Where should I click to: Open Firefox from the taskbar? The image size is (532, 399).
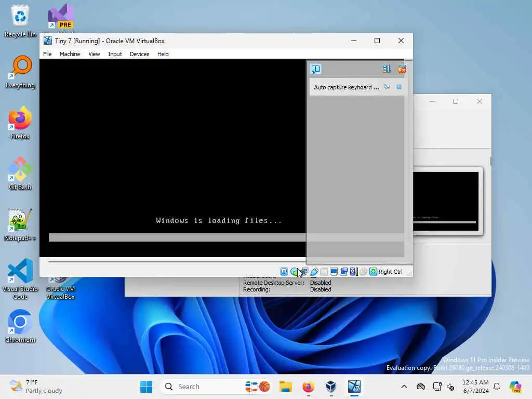[308, 387]
